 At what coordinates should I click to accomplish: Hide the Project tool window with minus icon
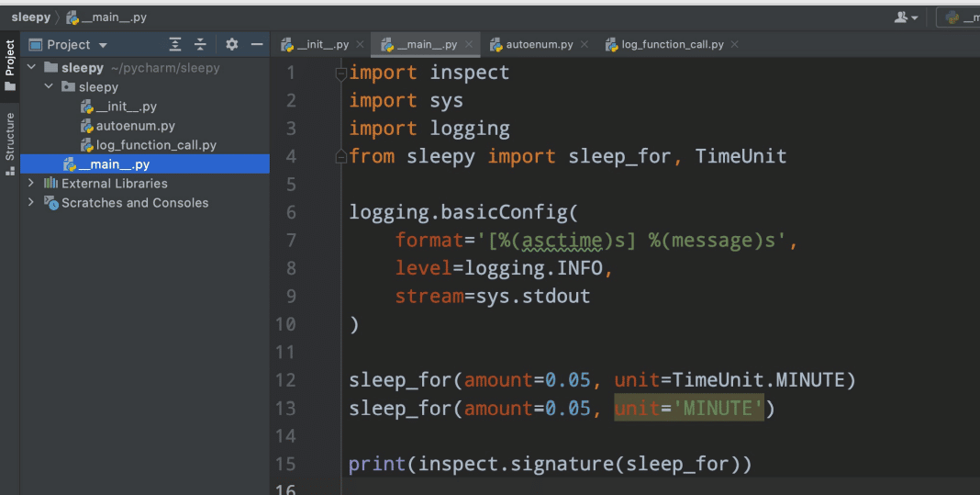coord(257,44)
